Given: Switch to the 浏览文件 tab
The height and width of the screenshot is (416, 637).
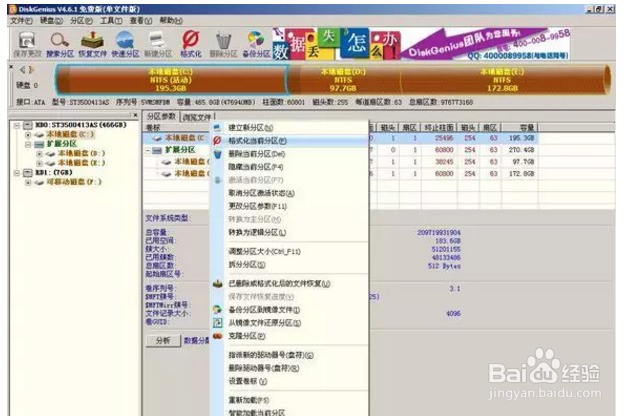Looking at the screenshot, I should (196, 117).
